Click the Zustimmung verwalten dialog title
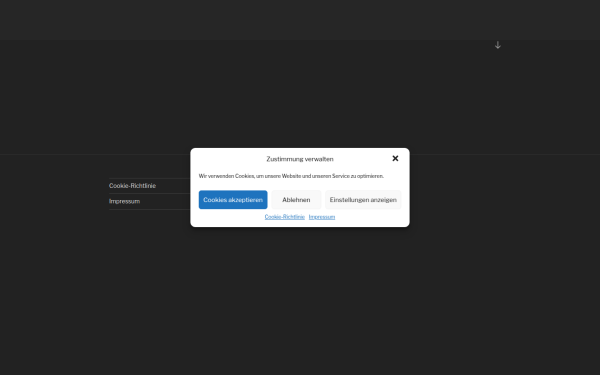The image size is (600, 375). pyautogui.click(x=300, y=159)
